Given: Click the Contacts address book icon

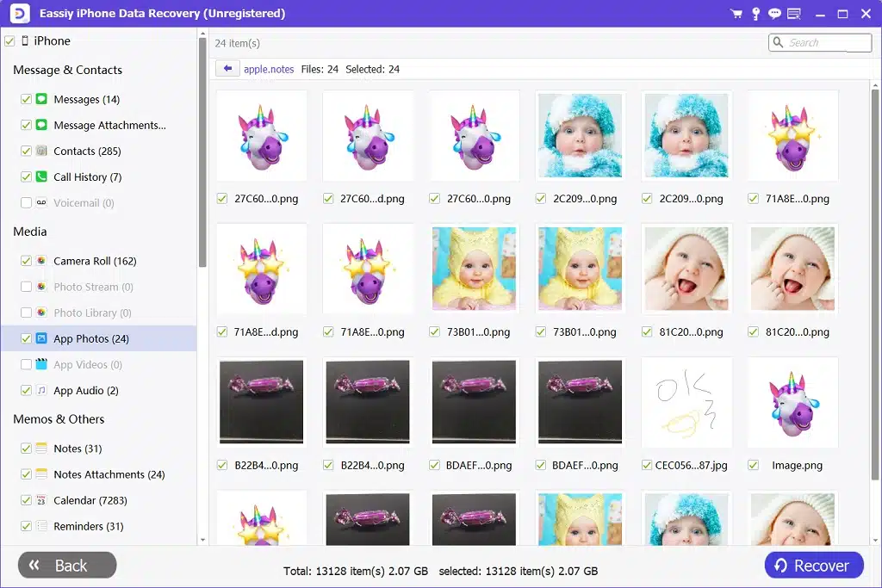Looking at the screenshot, I should point(40,152).
